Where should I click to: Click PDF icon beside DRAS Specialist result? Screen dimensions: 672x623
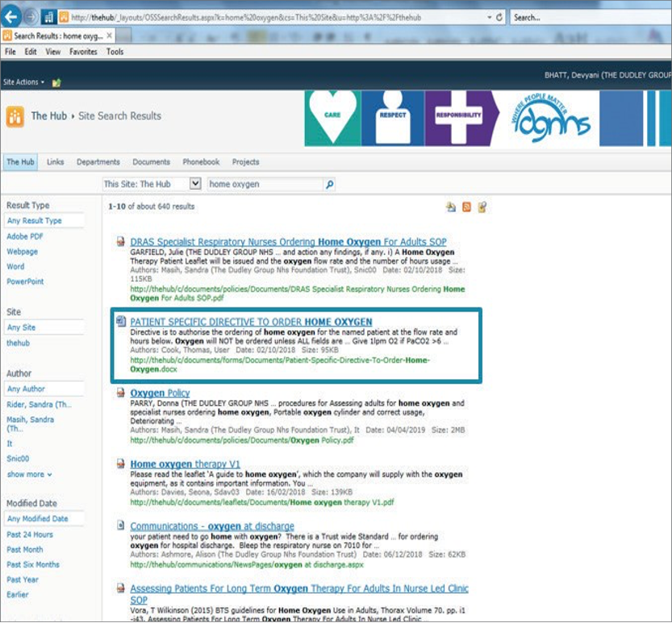point(120,242)
